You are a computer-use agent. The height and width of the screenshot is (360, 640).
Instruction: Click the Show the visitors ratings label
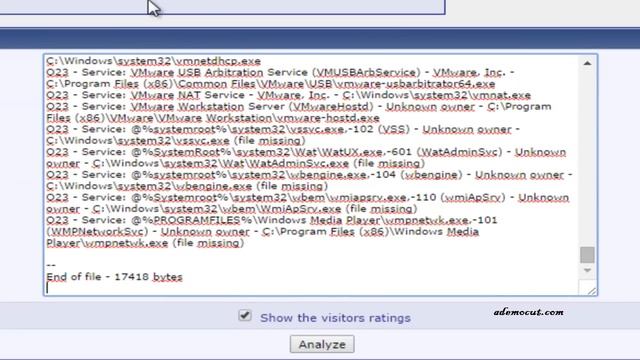point(335,318)
